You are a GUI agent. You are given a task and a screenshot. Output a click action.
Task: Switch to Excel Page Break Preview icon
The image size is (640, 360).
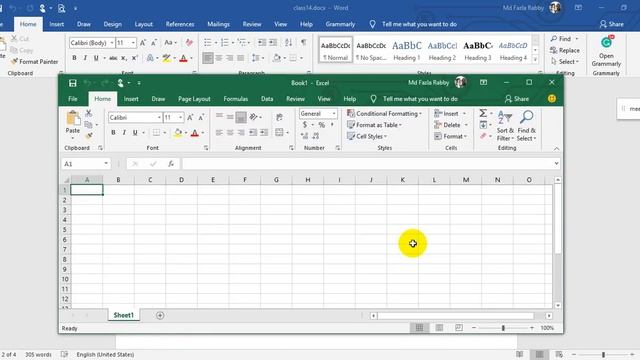(x=459, y=328)
